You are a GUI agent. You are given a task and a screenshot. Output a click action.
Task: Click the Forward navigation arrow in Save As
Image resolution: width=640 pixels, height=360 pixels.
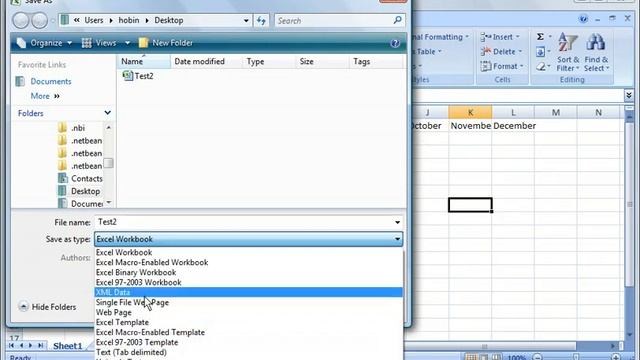39,20
